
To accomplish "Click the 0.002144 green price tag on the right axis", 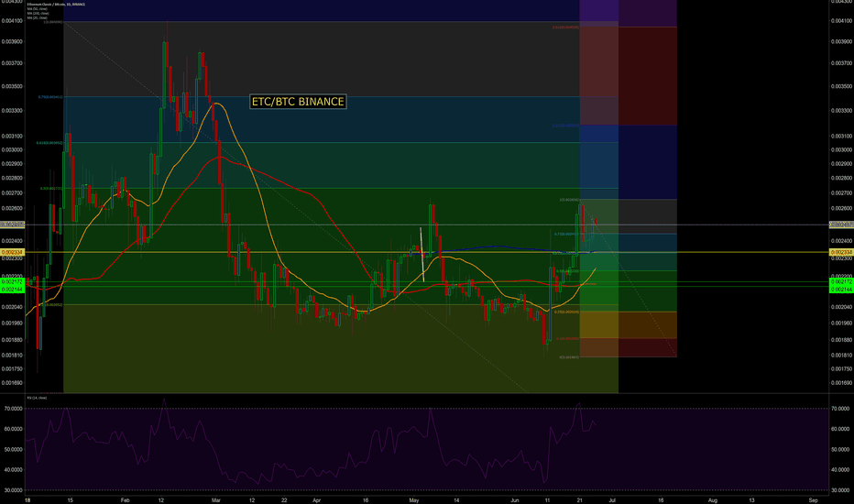I will 841,290.
